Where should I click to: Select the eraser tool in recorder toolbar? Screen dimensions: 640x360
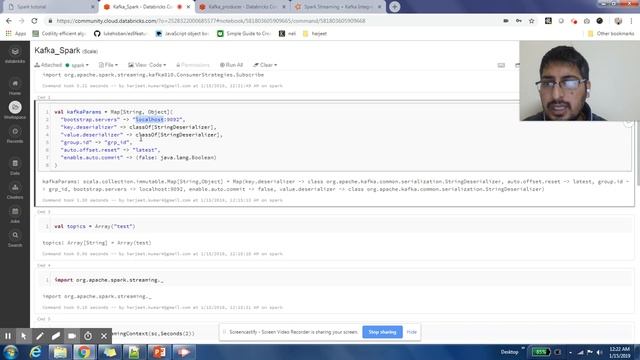56,336
